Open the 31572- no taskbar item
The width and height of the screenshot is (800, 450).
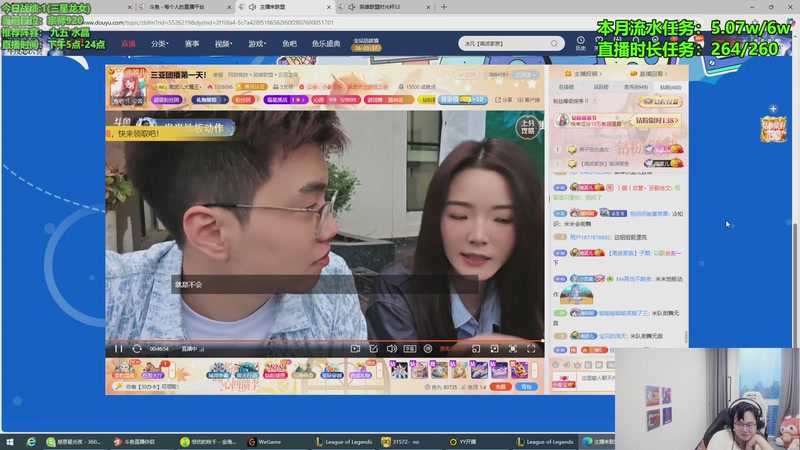coord(401,442)
